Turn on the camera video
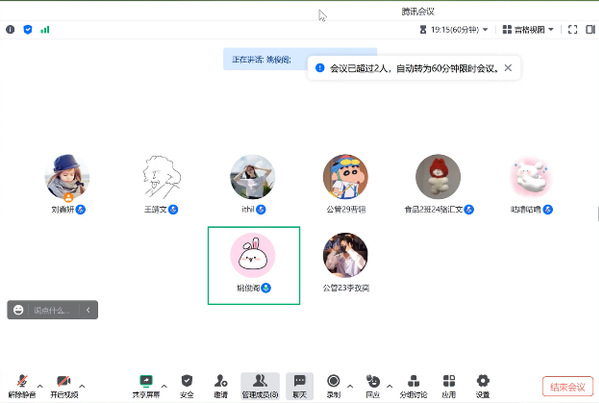Image resolution: width=599 pixels, height=403 pixels. (x=64, y=386)
